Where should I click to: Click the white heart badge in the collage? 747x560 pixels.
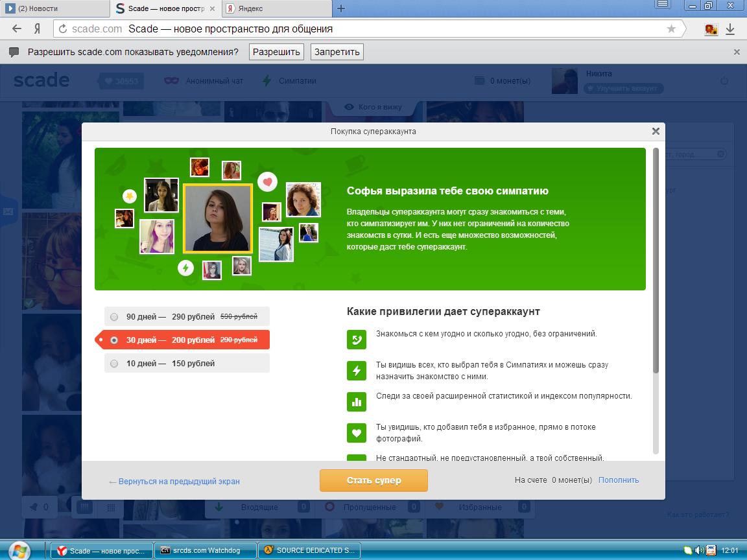(267, 181)
